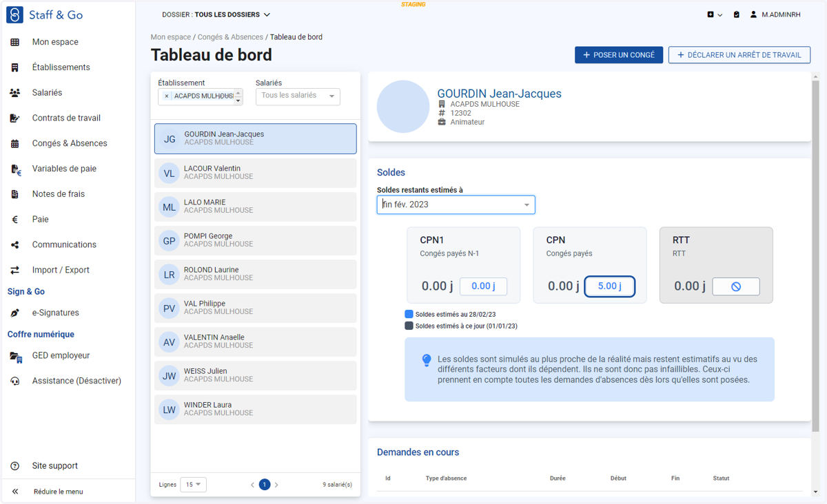Open the DOSSIER: TOUS LES DOSSIERS dropdown
The width and height of the screenshot is (827, 504).
(x=216, y=14)
